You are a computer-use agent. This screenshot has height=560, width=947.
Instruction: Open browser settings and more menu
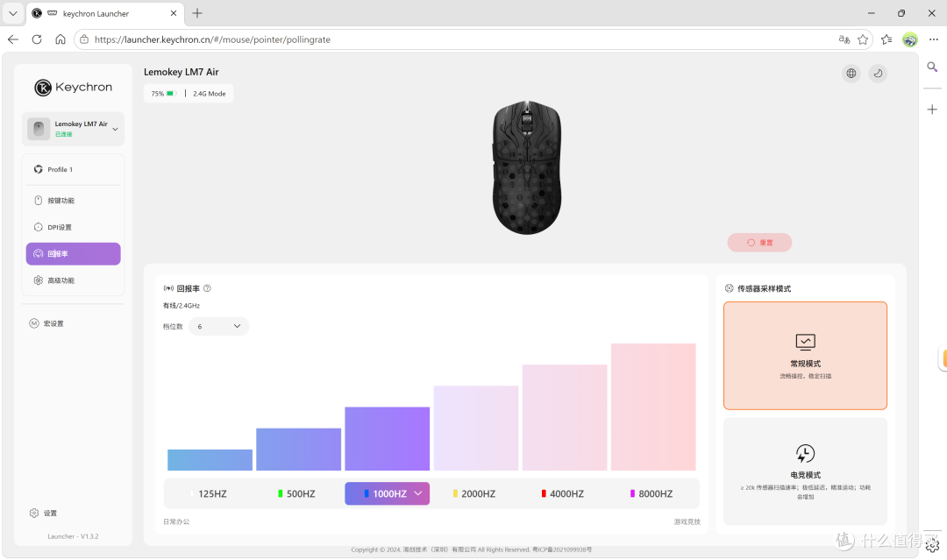(x=934, y=39)
